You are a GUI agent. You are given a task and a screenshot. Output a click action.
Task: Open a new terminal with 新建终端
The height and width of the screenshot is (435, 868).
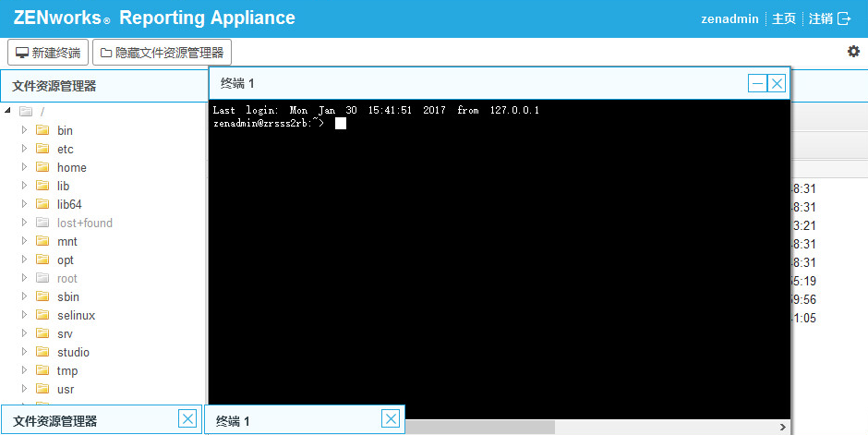[x=48, y=53]
